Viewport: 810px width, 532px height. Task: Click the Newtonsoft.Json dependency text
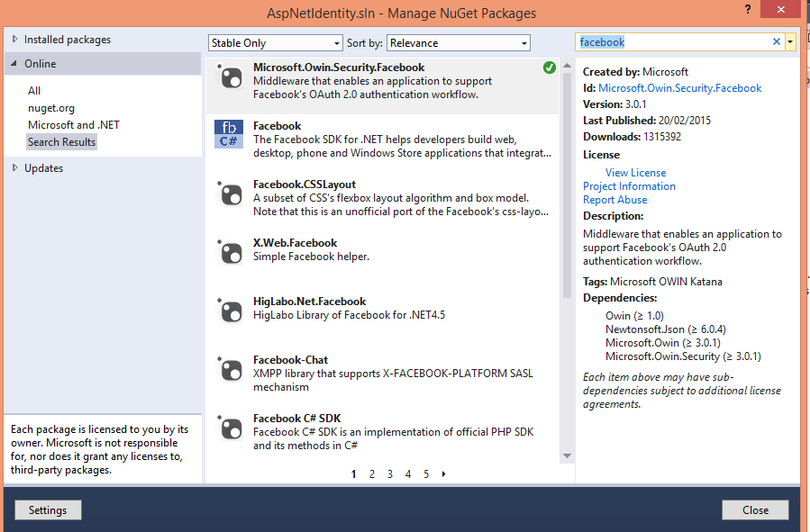point(665,329)
